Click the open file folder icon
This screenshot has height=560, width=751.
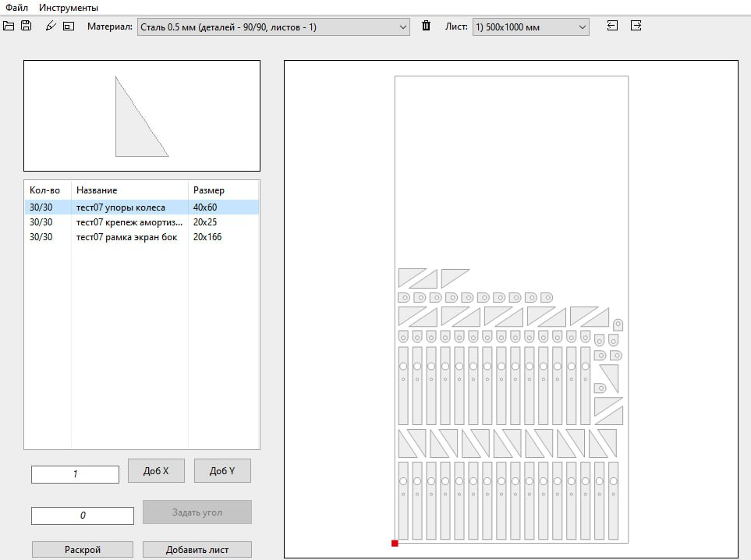pos(9,27)
